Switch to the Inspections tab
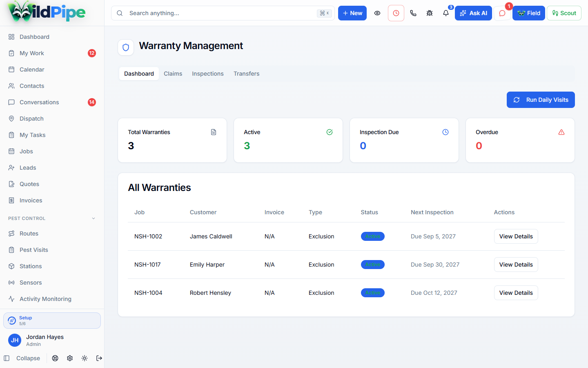588x368 pixels. point(208,74)
